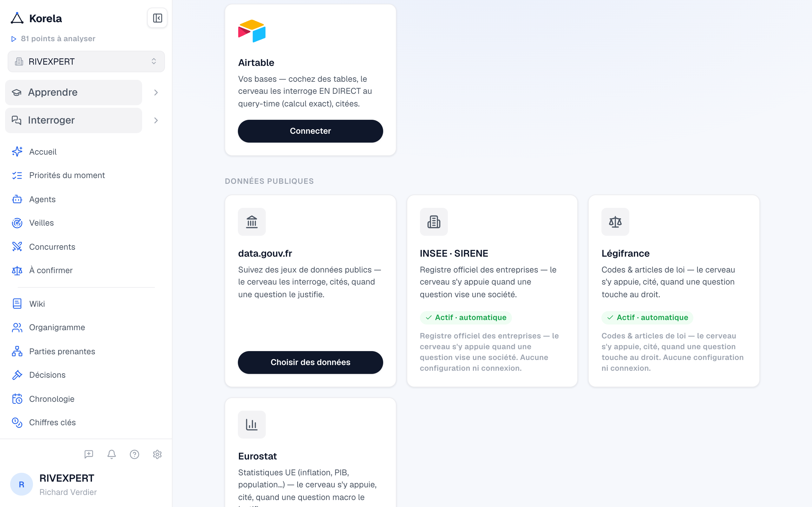
Task: Open the help question mark icon
Action: coord(134,454)
